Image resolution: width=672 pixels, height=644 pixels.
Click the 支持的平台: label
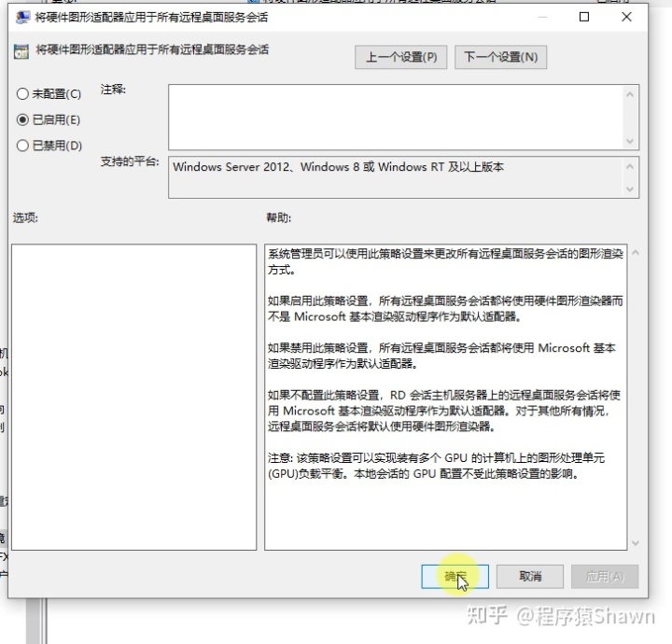pyautogui.click(x=130, y=161)
